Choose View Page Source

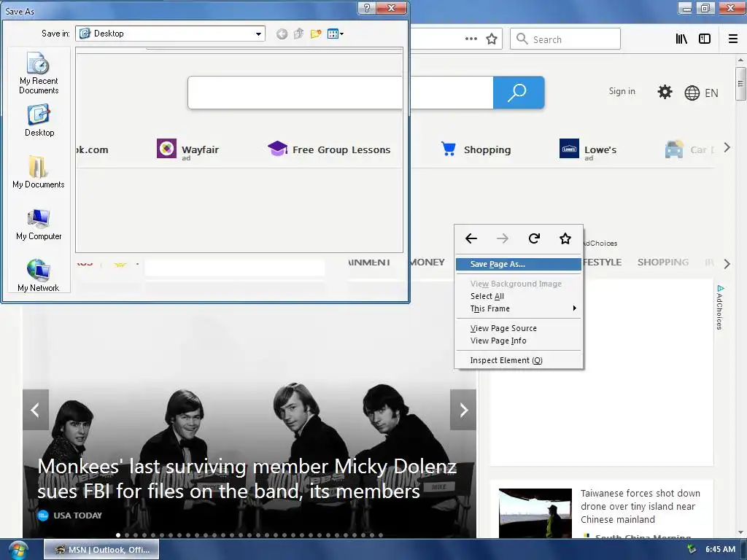coord(519,328)
